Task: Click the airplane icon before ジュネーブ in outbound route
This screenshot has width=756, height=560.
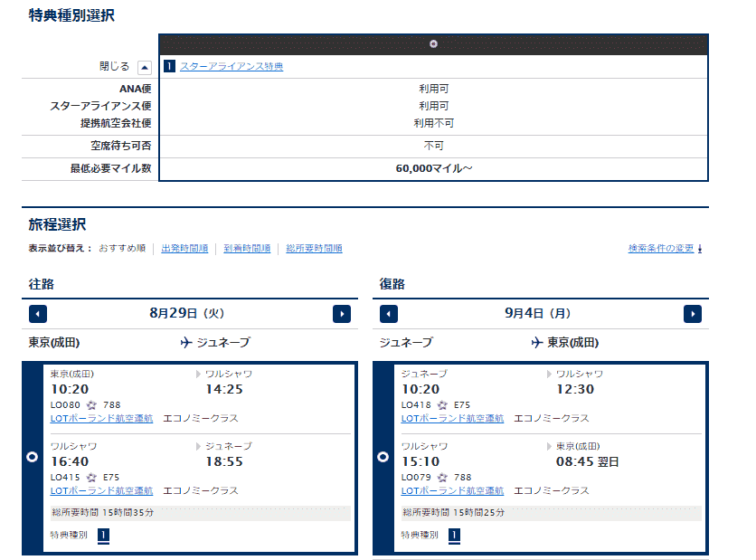Action: click(186, 343)
